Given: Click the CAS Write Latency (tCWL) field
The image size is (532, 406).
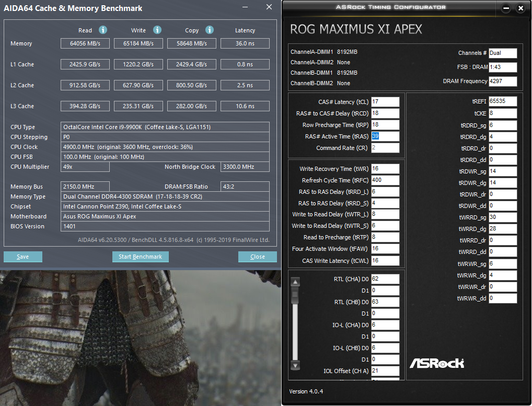Looking at the screenshot, I should point(386,261).
